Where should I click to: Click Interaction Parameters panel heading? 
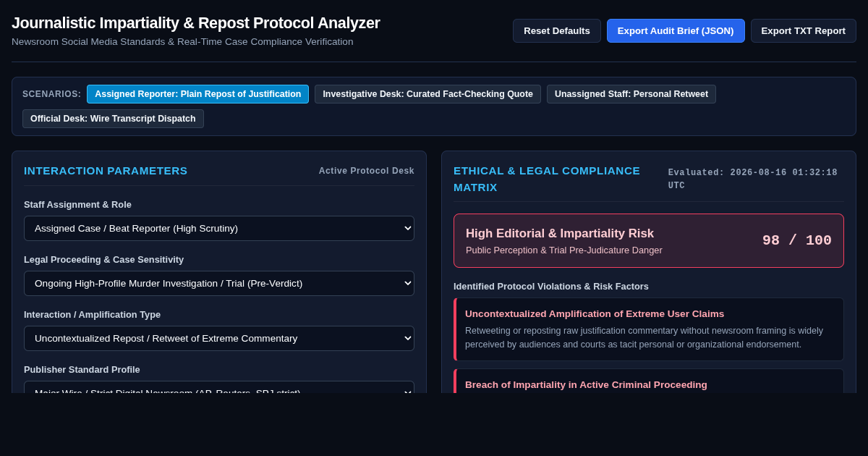click(106, 171)
